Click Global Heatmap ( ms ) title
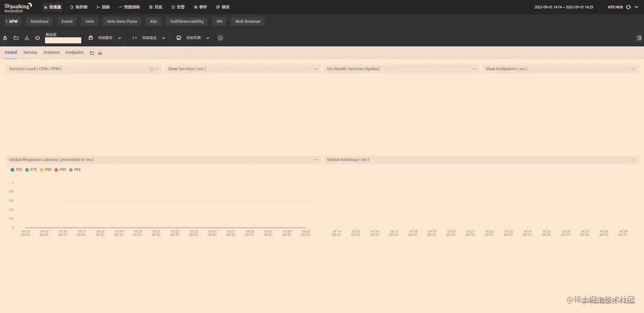 pos(348,160)
